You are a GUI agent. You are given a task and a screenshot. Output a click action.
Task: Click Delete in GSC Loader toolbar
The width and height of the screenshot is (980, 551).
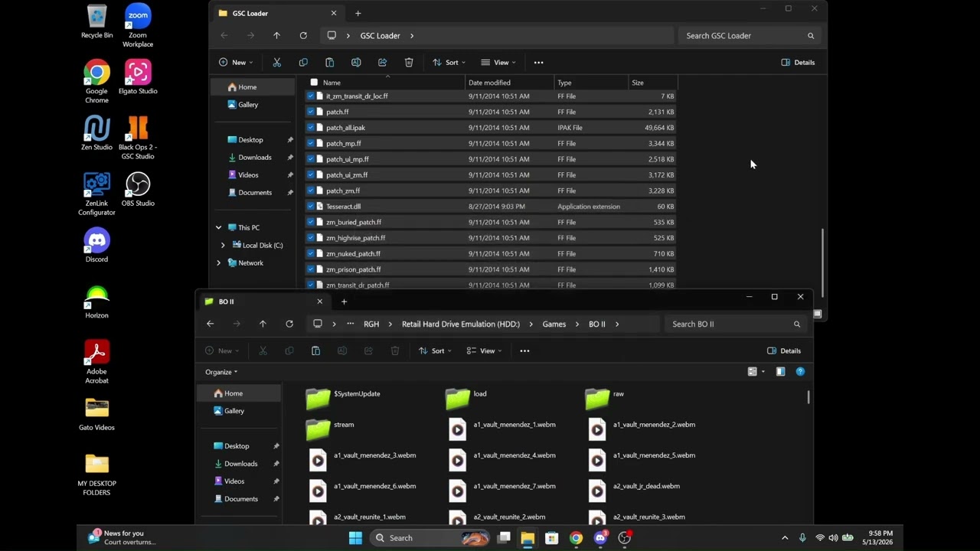[x=409, y=63]
